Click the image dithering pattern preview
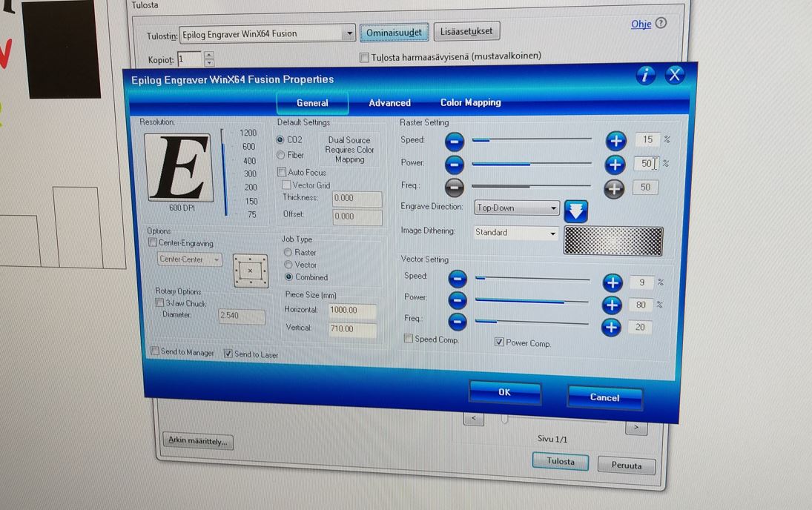812x510 pixels. tap(613, 241)
